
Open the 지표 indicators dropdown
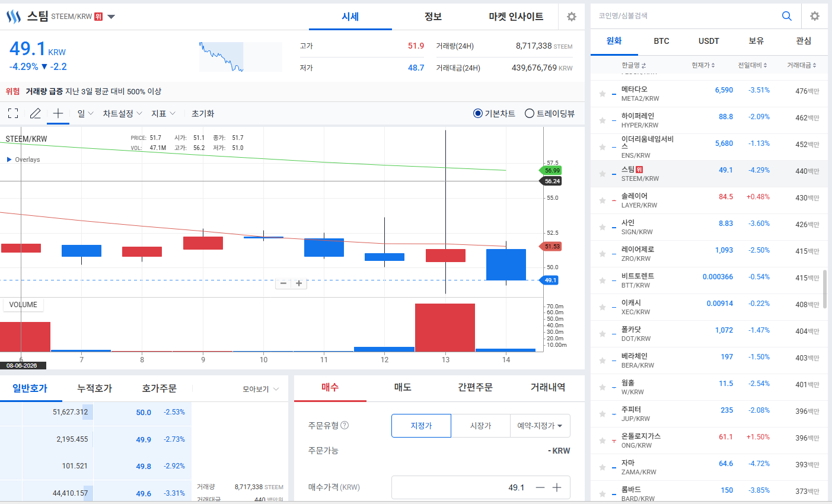[163, 113]
